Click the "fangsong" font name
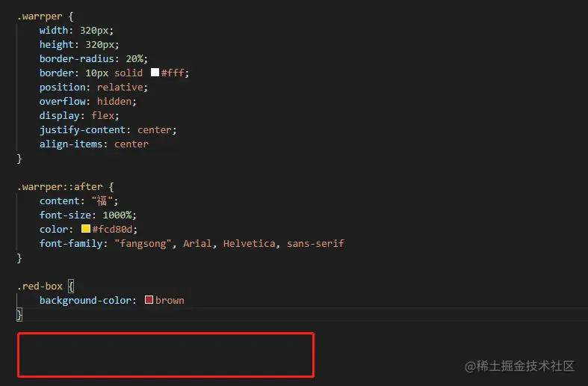 [143, 244]
